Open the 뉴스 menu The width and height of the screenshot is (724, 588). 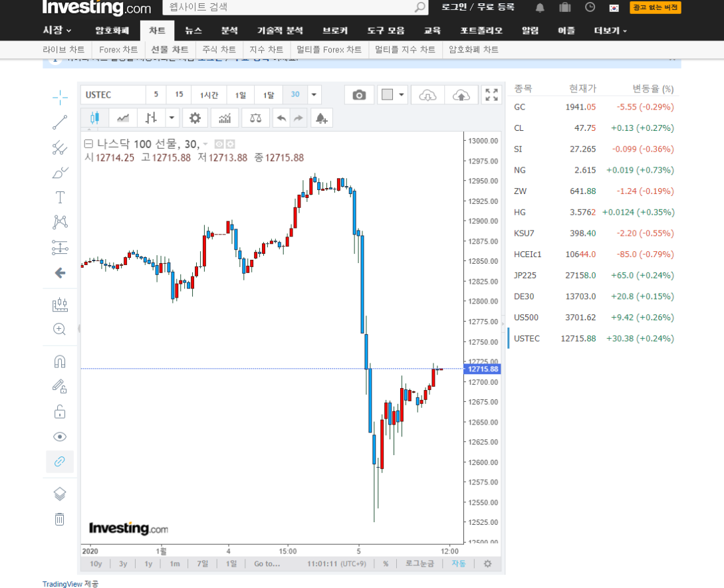[193, 31]
